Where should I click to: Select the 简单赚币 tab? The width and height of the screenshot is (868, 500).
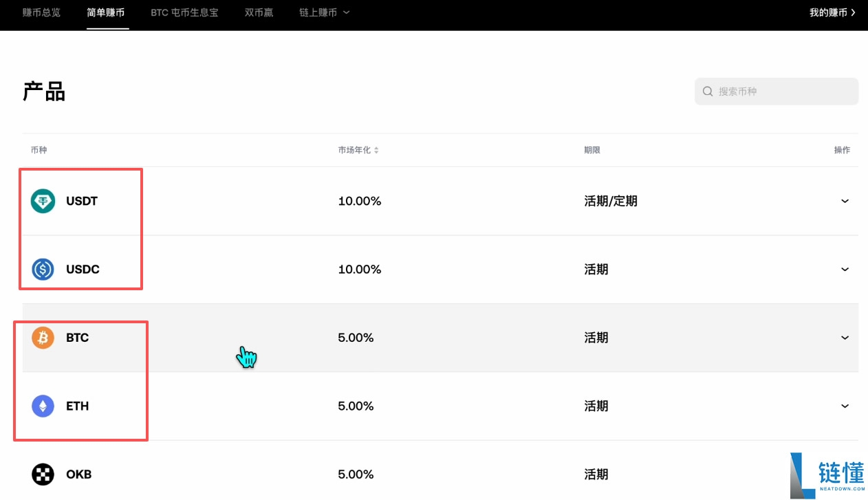[106, 12]
